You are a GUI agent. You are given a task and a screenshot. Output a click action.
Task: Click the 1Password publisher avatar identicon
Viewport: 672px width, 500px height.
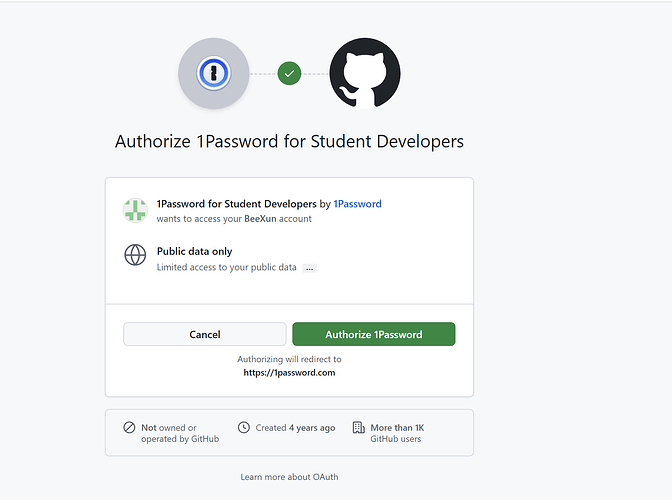135,210
